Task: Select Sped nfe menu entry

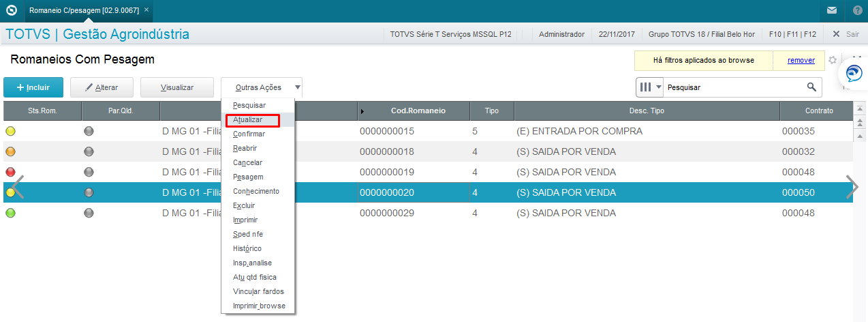Action: 248,234
